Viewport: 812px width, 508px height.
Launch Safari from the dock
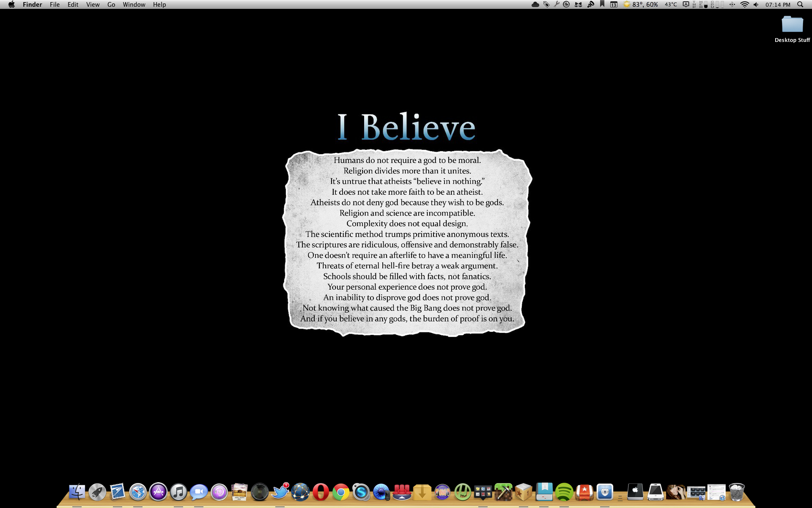coord(138,492)
